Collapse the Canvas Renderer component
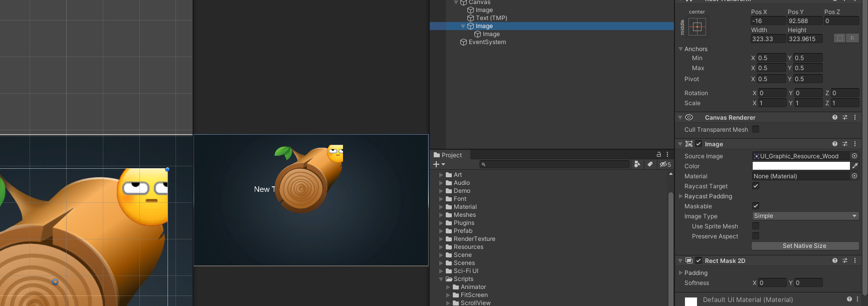The image size is (868, 306). (680, 117)
